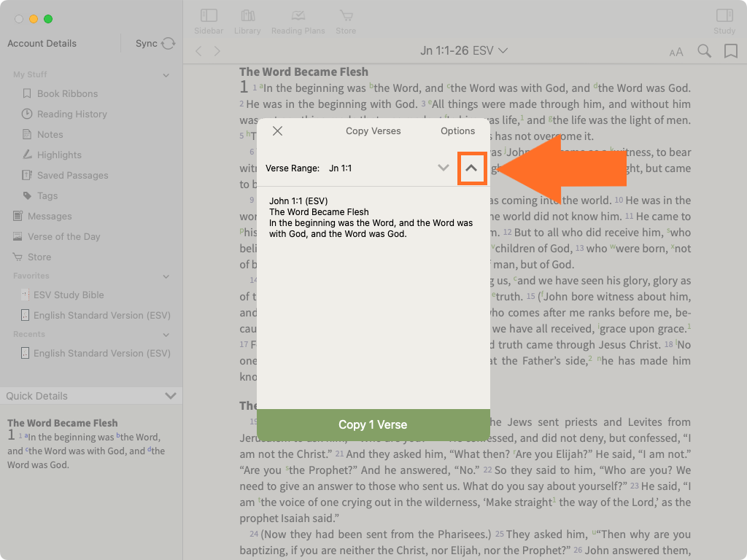Open the Jn 1:1-26 ESV passage dropdown

coord(464,51)
